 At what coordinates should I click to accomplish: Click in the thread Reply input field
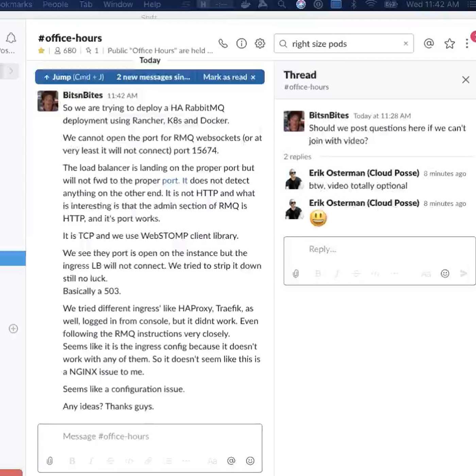377,249
